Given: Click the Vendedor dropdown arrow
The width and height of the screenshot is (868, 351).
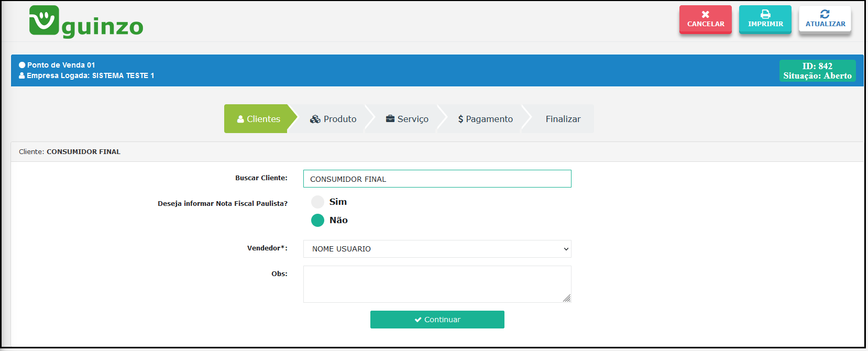Looking at the screenshot, I should coord(566,249).
